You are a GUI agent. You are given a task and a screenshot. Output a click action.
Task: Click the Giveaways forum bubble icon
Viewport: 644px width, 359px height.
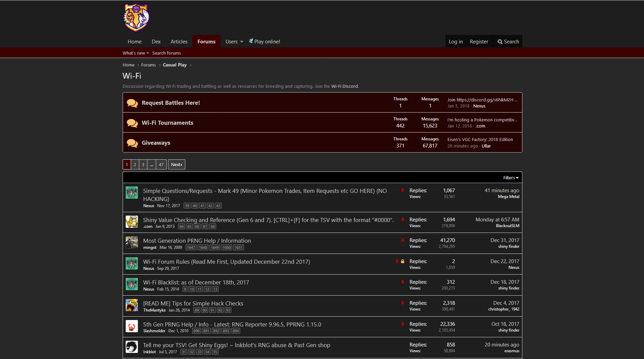pos(132,143)
